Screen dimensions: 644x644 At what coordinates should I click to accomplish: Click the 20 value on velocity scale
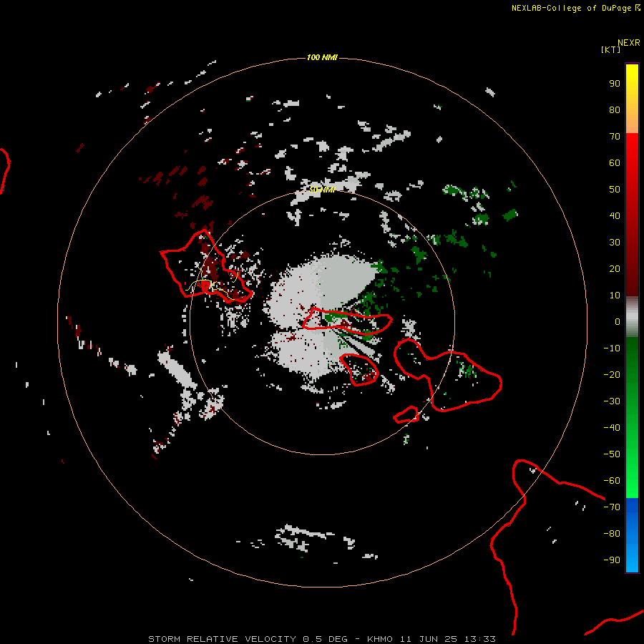[615, 269]
